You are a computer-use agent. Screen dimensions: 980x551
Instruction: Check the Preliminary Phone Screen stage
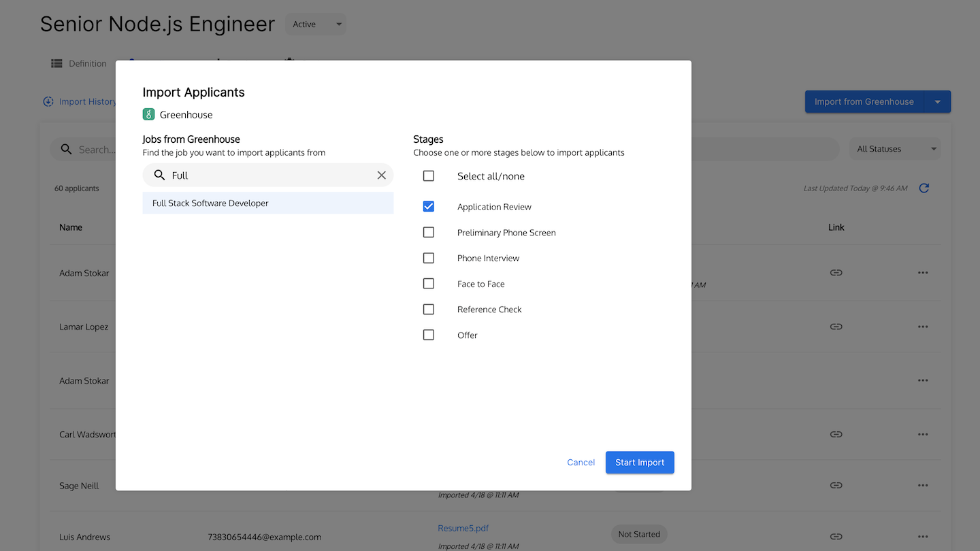coord(429,233)
